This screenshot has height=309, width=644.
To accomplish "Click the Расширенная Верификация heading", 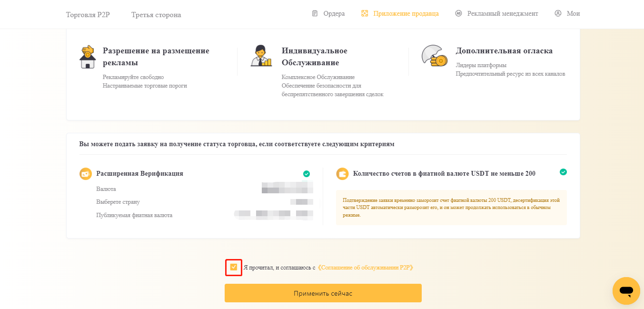I will click(x=139, y=174).
